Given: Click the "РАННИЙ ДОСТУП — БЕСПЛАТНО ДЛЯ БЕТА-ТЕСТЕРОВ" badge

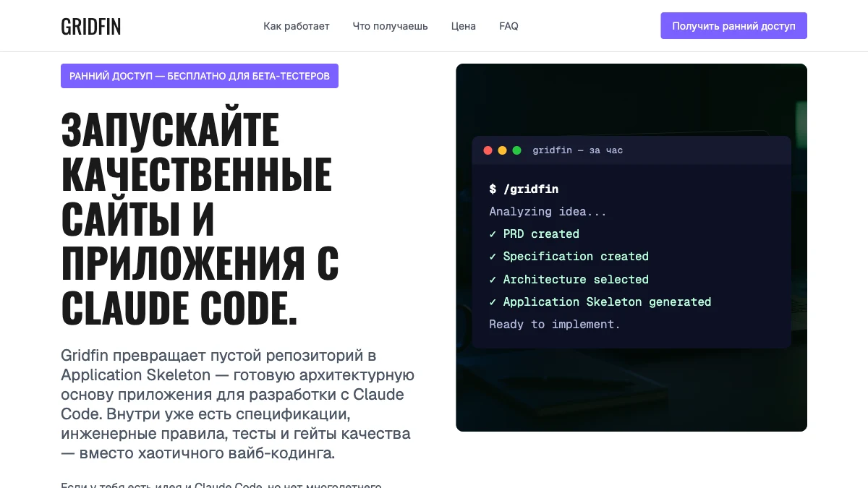Looking at the screenshot, I should [200, 76].
